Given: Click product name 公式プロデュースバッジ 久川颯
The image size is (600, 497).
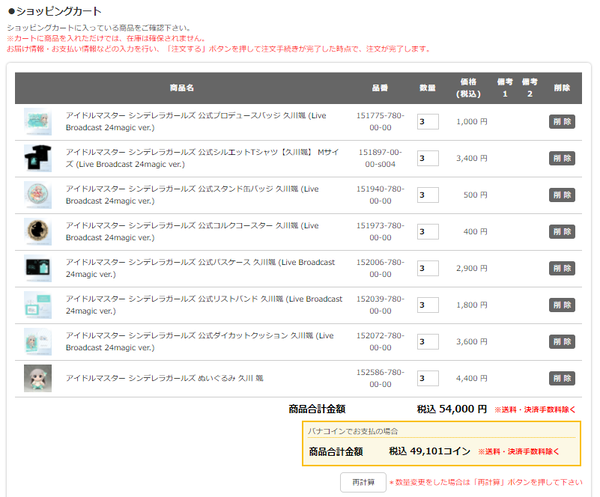Looking at the screenshot, I should pyautogui.click(x=196, y=122).
